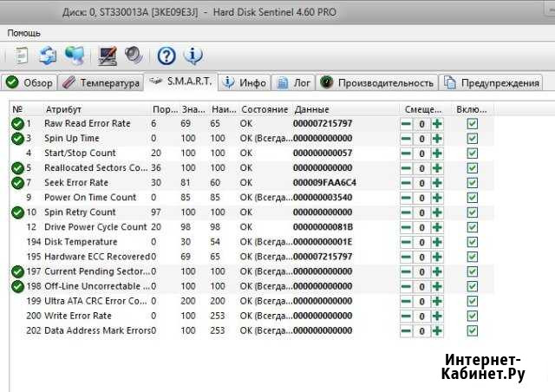Click offset value field for Disk Temperature
555x392 pixels.
point(421,242)
